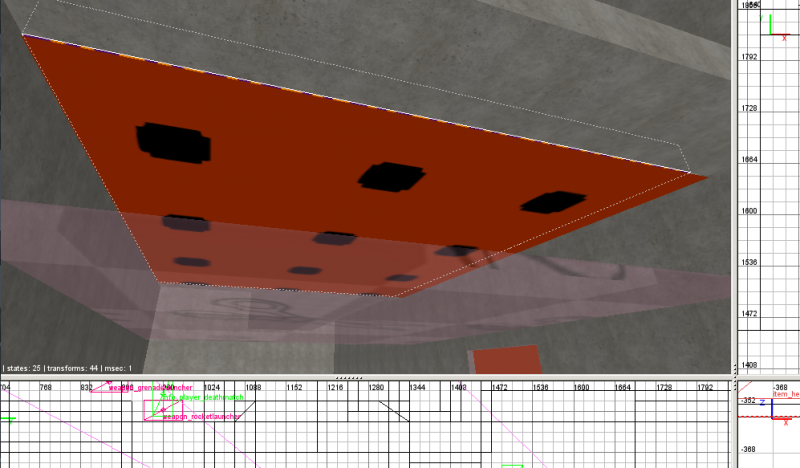Click the middle black hole on orange brush
This screenshot has height=468, width=800.
392,177
